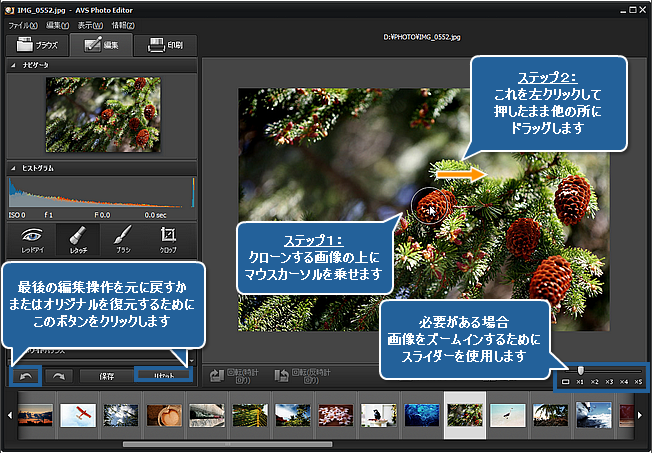This screenshot has height=453, width=652.
Task: Open the File (ファイル) menu
Action: click(x=23, y=24)
